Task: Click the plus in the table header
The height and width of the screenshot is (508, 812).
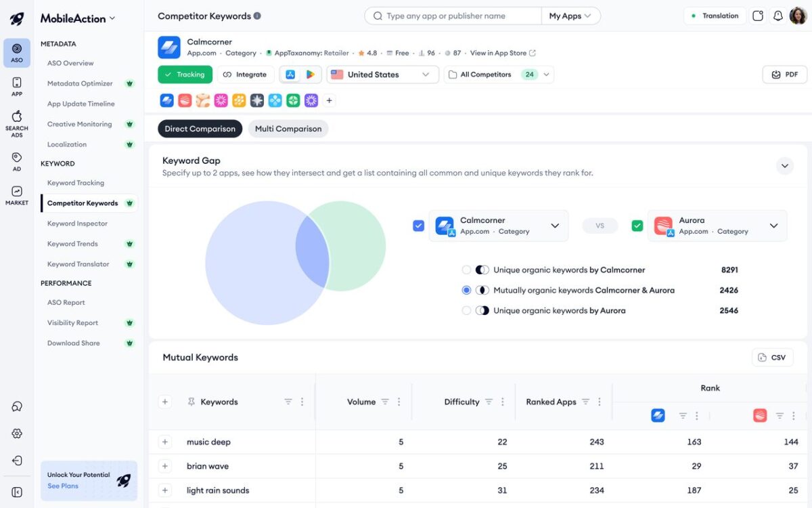Action: [x=164, y=402]
